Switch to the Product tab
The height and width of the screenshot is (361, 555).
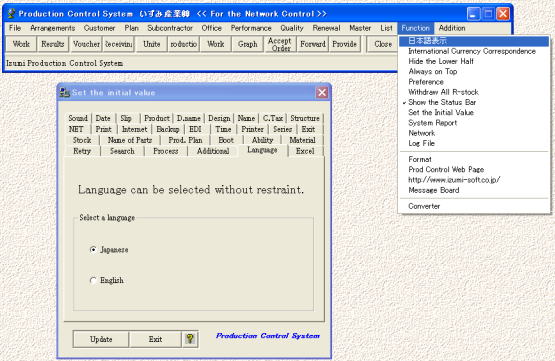[156, 118]
